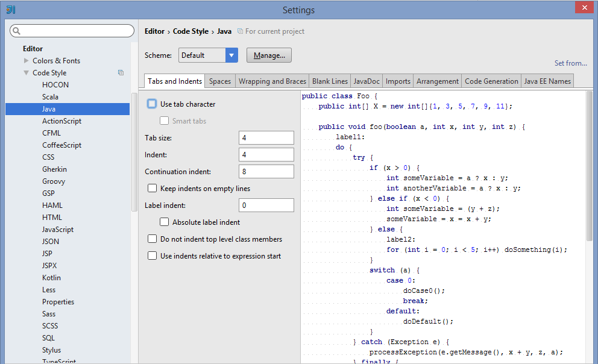
Task: Select CSS in the list
Action: [x=48, y=157]
